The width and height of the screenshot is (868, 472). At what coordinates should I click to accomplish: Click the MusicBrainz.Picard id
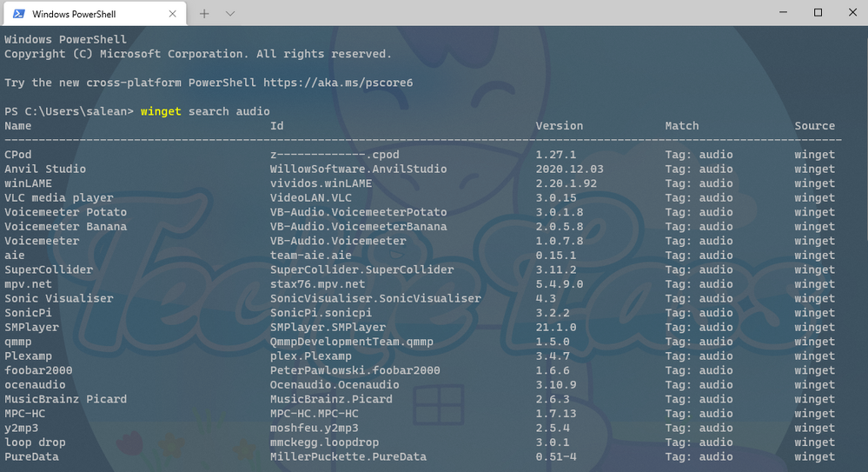tap(332, 400)
